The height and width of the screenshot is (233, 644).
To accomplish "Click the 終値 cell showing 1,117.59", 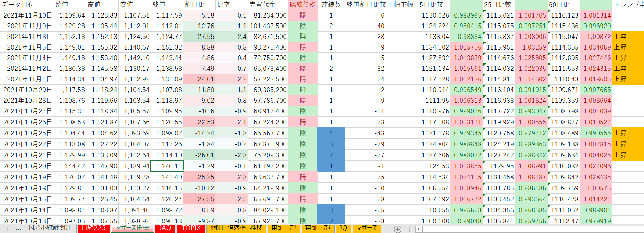I will tap(167, 15).
